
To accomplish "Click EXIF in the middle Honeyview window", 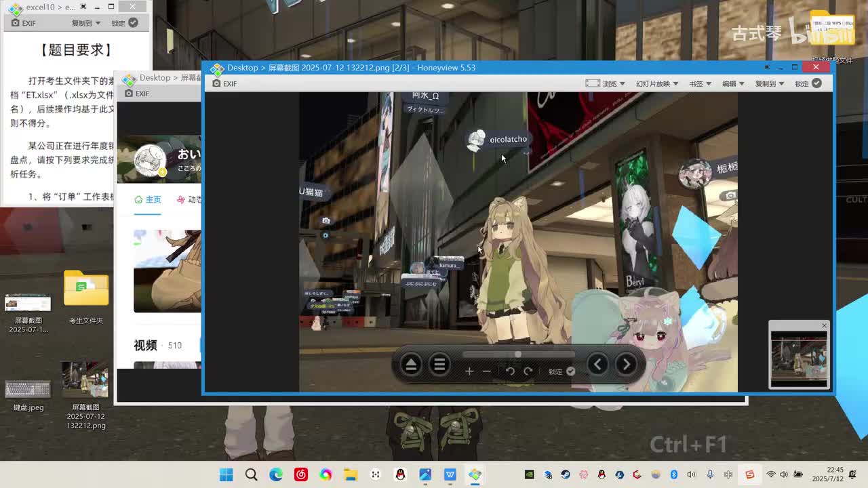I will coord(136,94).
